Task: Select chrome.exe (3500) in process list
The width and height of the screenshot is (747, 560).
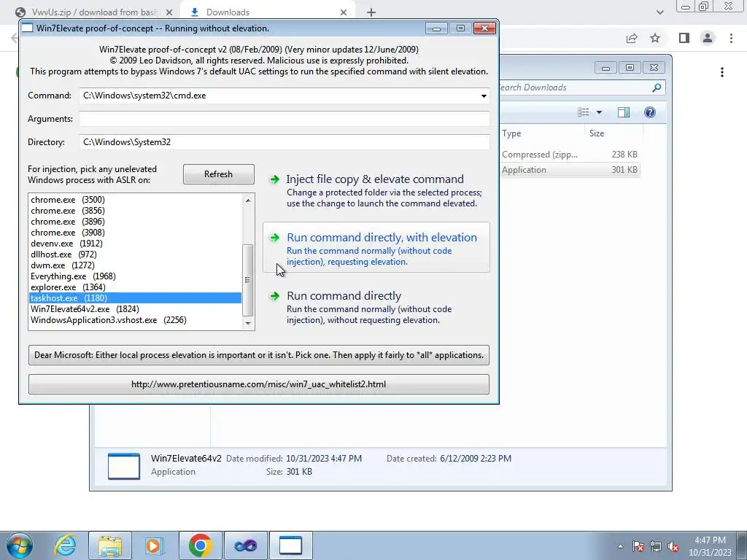Action: (x=135, y=200)
